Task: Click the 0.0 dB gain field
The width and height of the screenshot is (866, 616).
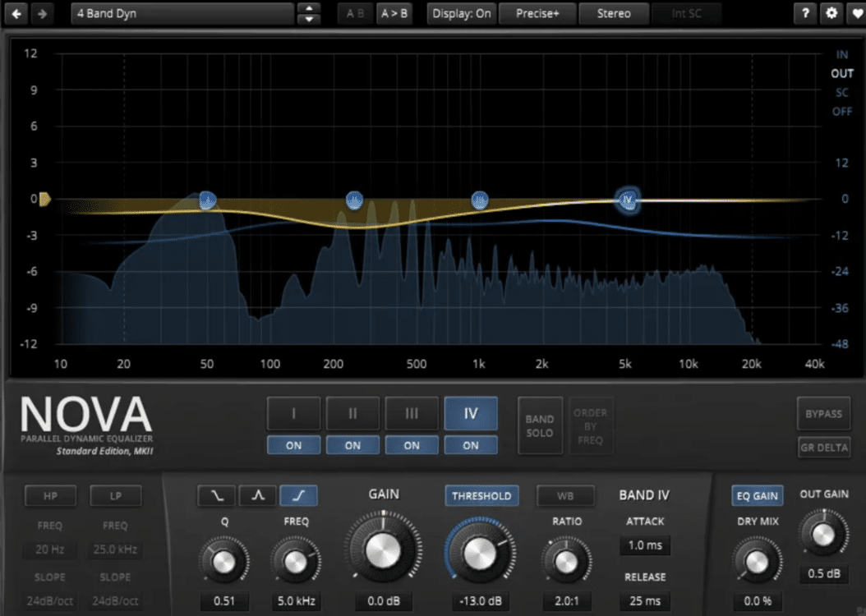Action: [x=384, y=601]
